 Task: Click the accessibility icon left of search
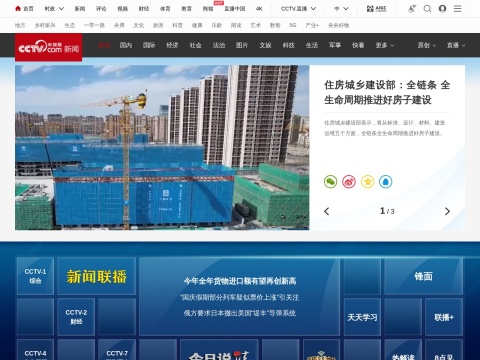click(412, 9)
